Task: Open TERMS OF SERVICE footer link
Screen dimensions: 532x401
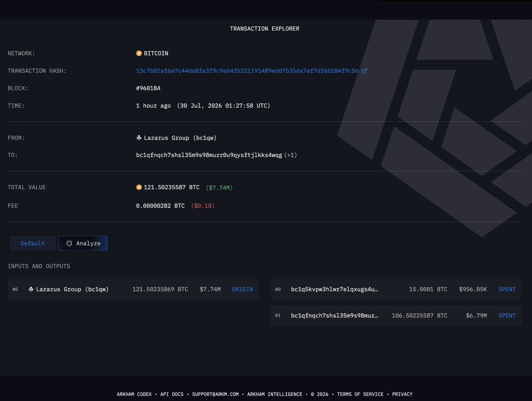Action: pyautogui.click(x=360, y=394)
